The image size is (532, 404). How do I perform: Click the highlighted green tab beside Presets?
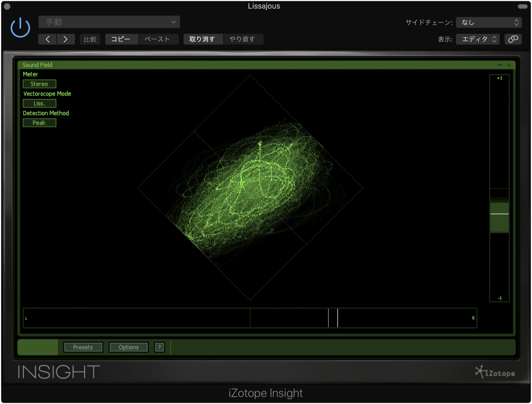[37, 347]
